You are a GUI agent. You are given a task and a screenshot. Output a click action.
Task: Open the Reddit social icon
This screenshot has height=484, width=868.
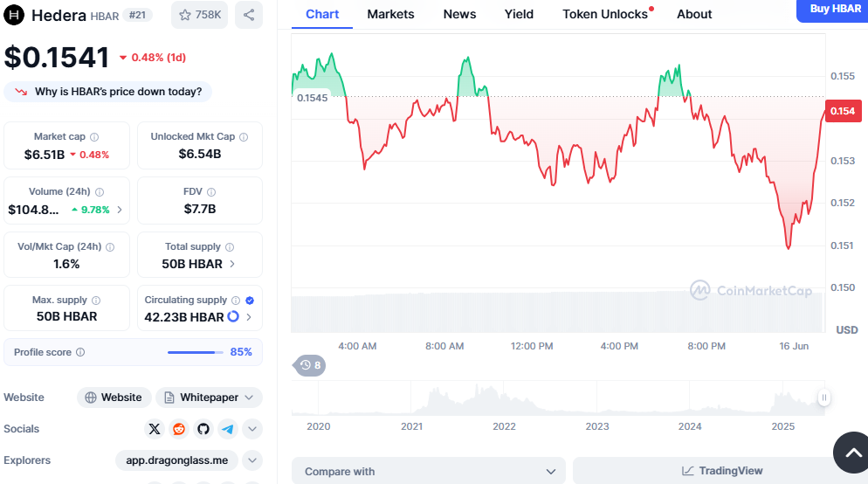coord(179,429)
